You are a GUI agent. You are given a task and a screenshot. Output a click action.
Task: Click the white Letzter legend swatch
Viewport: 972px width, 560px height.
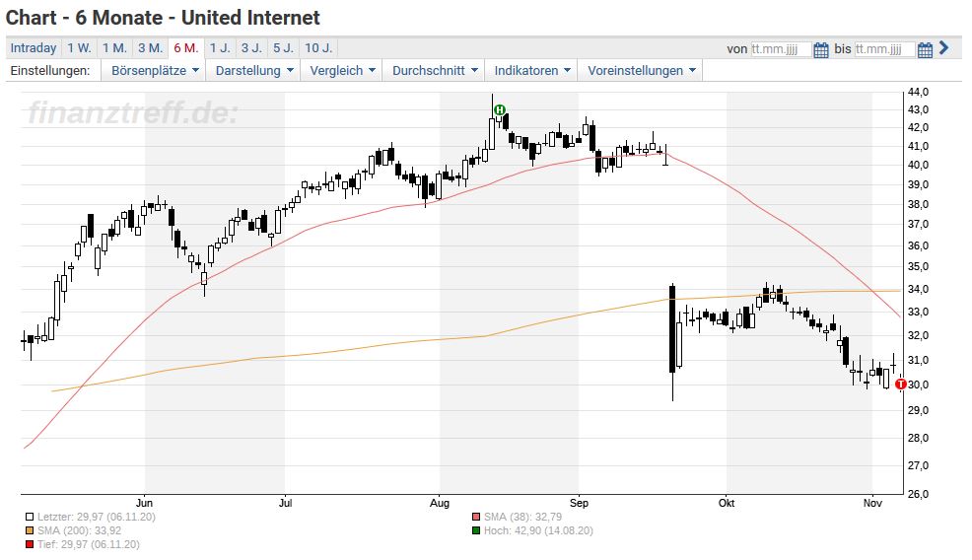point(30,517)
